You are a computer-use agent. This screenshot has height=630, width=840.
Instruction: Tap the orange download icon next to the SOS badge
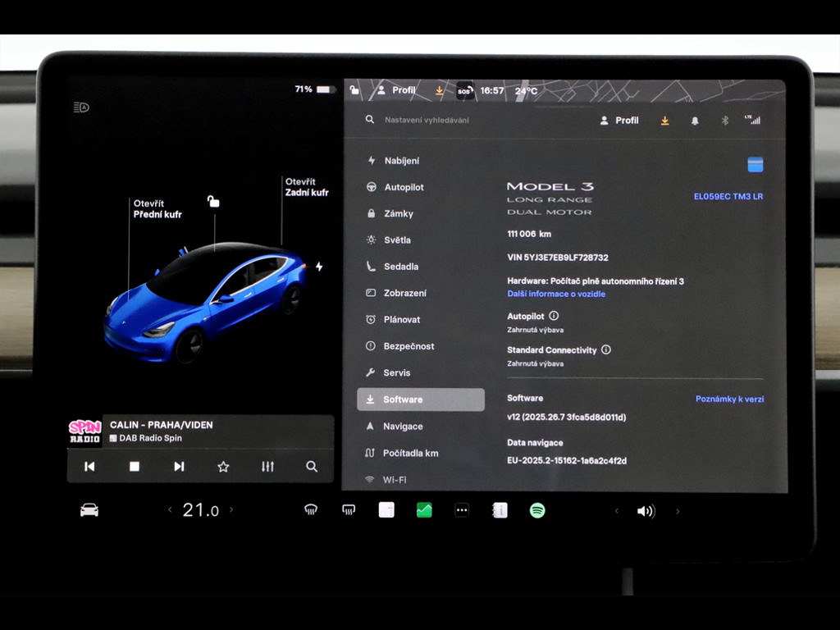click(x=440, y=90)
